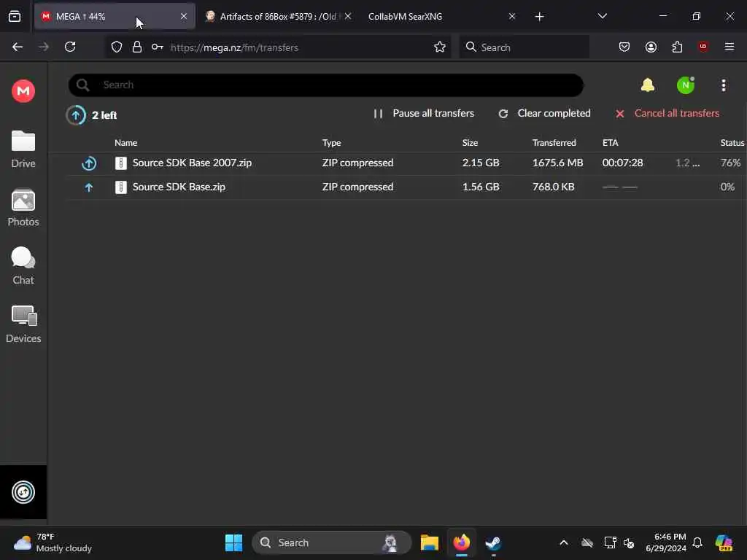
Task: Open Steam from the taskbar
Action: (x=493, y=542)
